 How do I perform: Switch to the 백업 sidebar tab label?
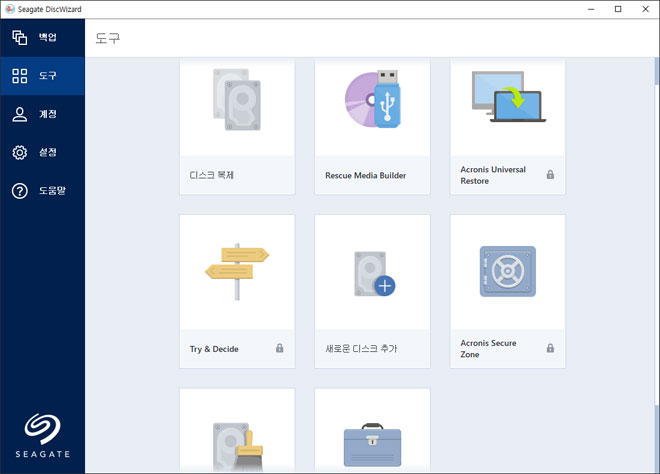48,37
